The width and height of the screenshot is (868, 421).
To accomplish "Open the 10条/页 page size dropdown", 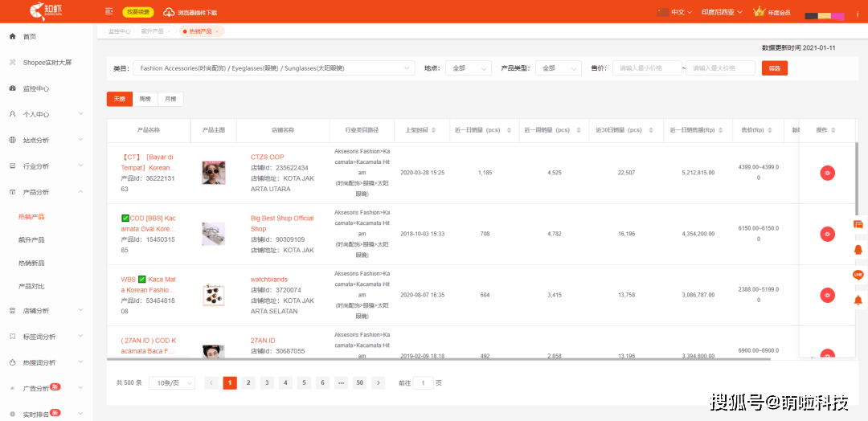I will click(172, 383).
